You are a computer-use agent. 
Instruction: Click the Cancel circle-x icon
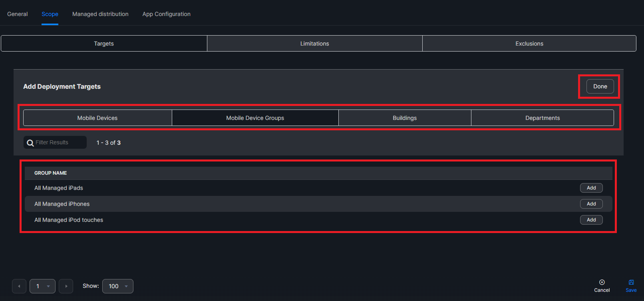click(x=602, y=282)
